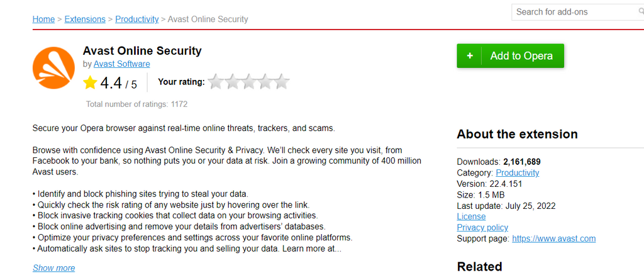
Task: Rate the extension two stars
Action: (x=232, y=81)
